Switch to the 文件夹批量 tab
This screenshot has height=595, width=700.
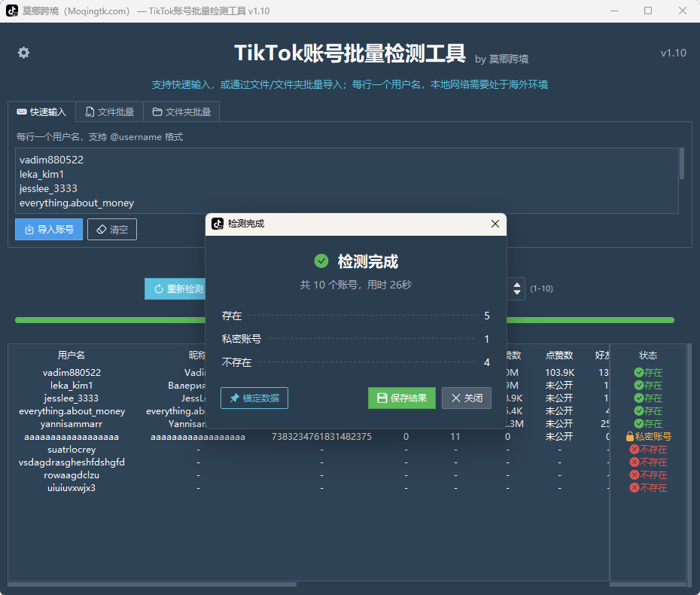pyautogui.click(x=181, y=111)
